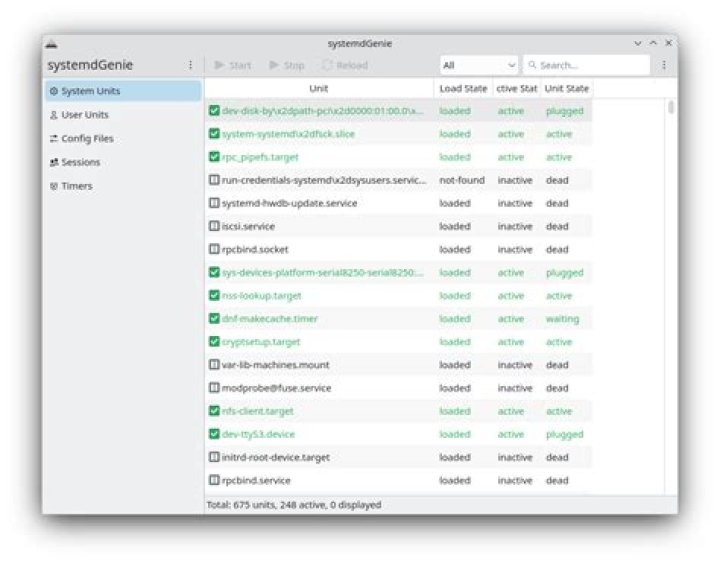
Task: Switch to the Sessions page
Action: [123, 162]
